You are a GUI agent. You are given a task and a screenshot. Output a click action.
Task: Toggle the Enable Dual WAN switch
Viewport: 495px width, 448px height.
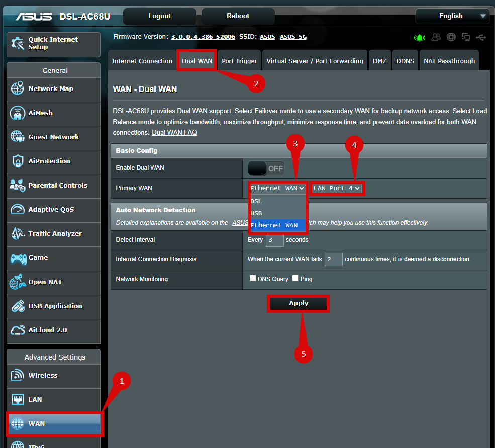click(x=266, y=168)
